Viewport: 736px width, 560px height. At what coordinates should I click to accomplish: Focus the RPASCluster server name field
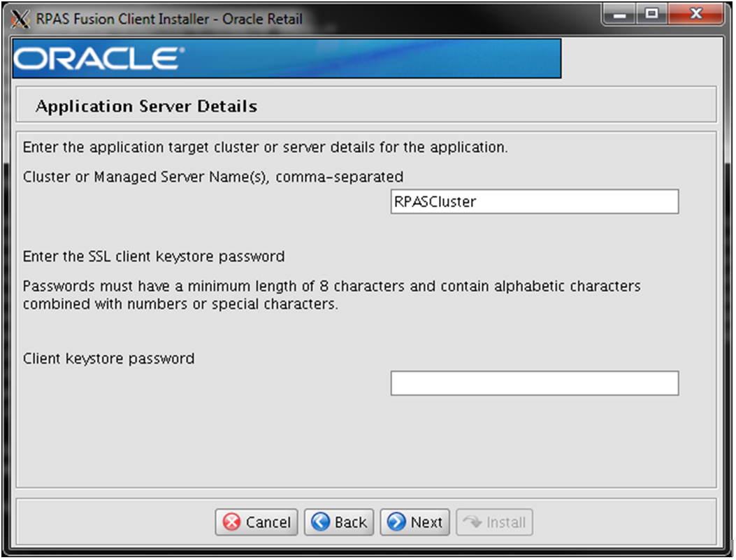[534, 202]
